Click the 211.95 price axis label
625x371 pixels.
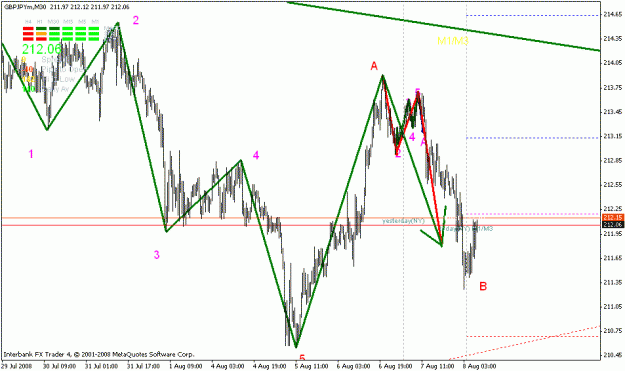click(613, 234)
